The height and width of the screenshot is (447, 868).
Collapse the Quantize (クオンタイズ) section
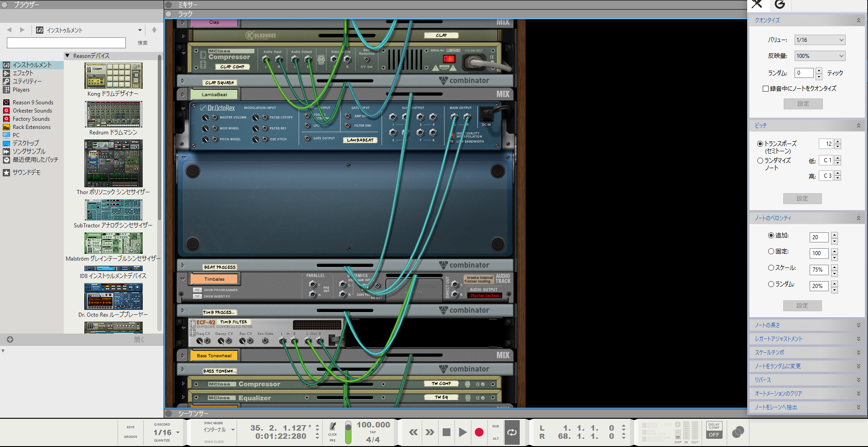click(858, 20)
